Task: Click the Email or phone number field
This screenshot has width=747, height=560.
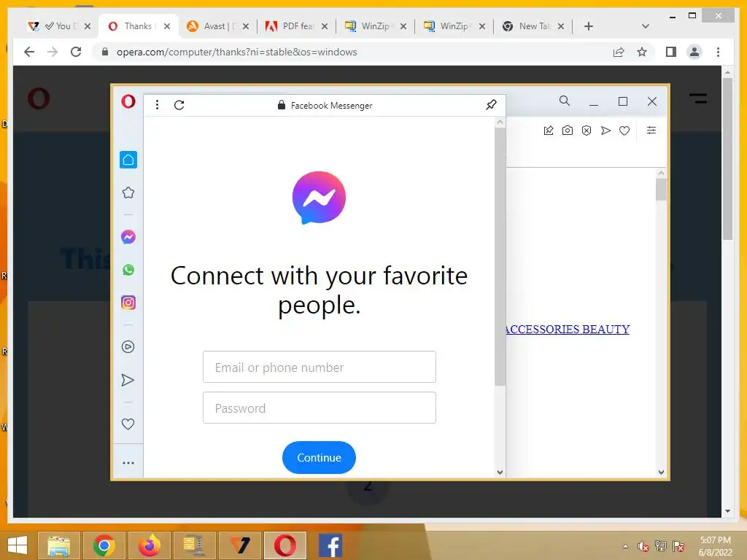Action: tap(320, 367)
